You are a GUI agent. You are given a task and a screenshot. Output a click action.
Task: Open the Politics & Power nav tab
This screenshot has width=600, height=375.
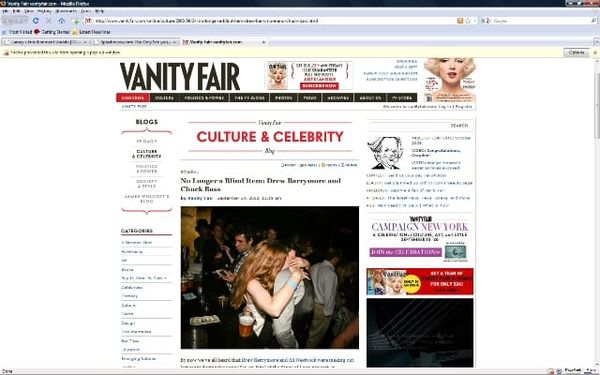tap(204, 98)
